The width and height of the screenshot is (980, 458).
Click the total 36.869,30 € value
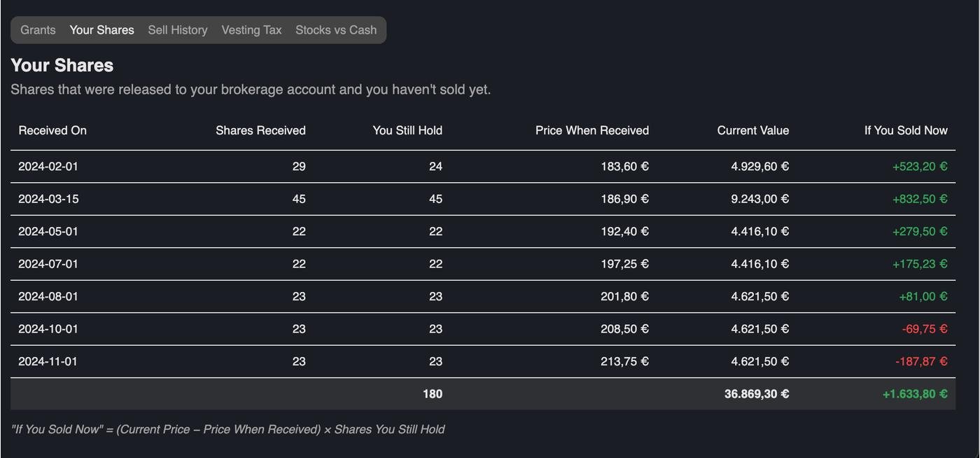(756, 394)
